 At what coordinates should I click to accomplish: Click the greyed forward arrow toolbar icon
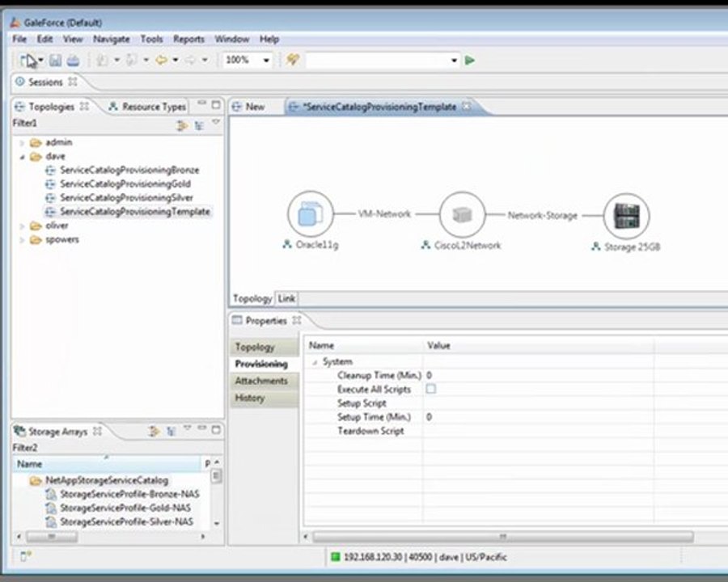[x=190, y=61]
